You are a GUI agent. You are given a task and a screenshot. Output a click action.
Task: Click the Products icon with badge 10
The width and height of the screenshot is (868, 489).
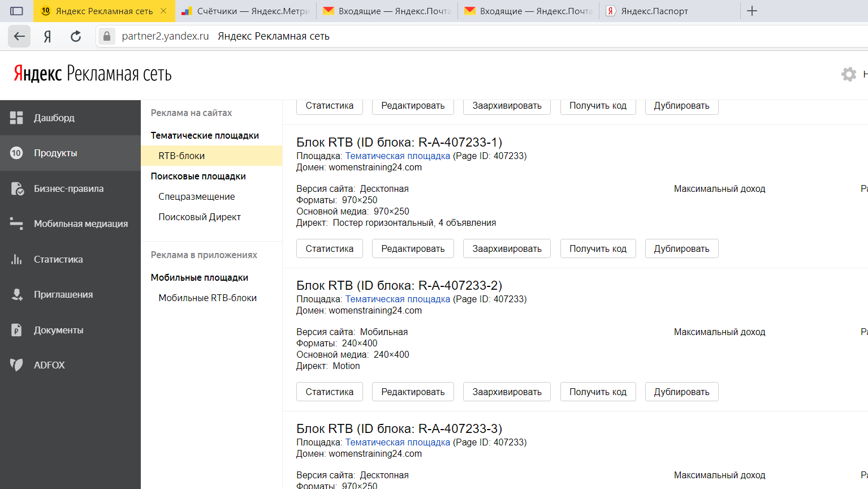coord(16,153)
